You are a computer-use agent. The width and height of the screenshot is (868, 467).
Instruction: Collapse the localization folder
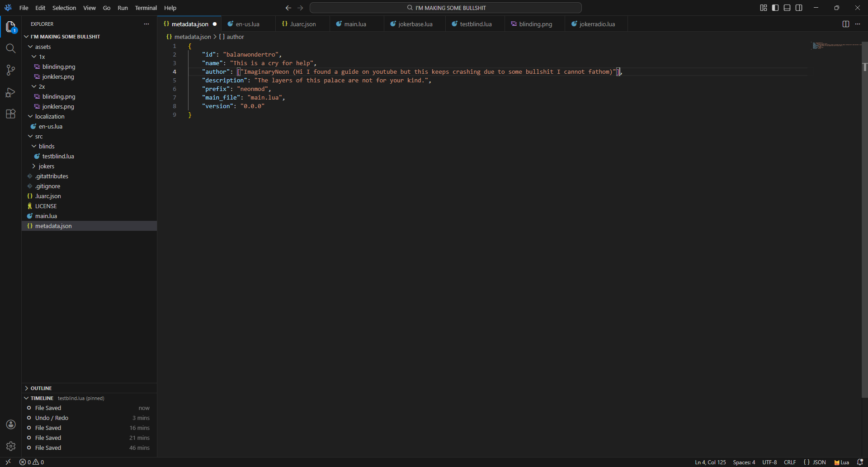tap(50, 116)
